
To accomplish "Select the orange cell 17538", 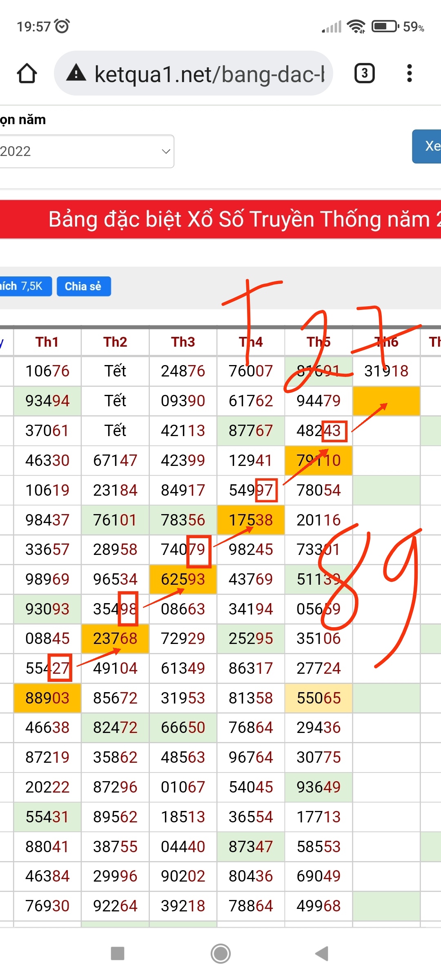I will click(x=251, y=520).
